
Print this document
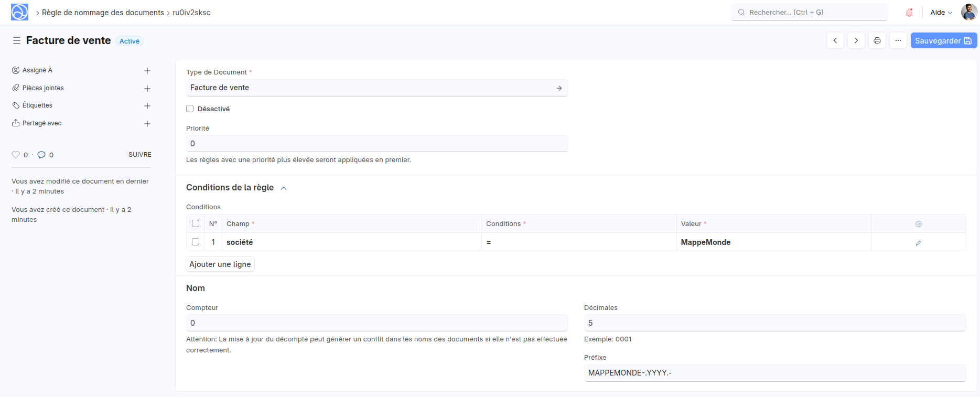point(877,40)
